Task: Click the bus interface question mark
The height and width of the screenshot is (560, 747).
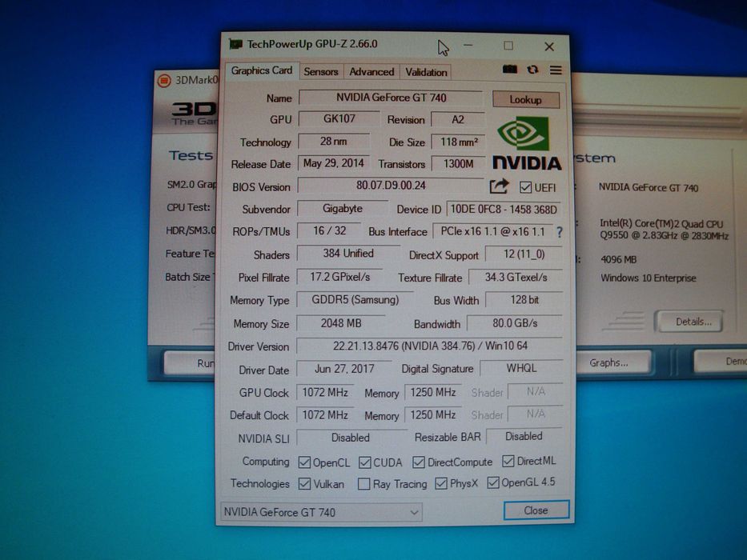Action: [560, 232]
